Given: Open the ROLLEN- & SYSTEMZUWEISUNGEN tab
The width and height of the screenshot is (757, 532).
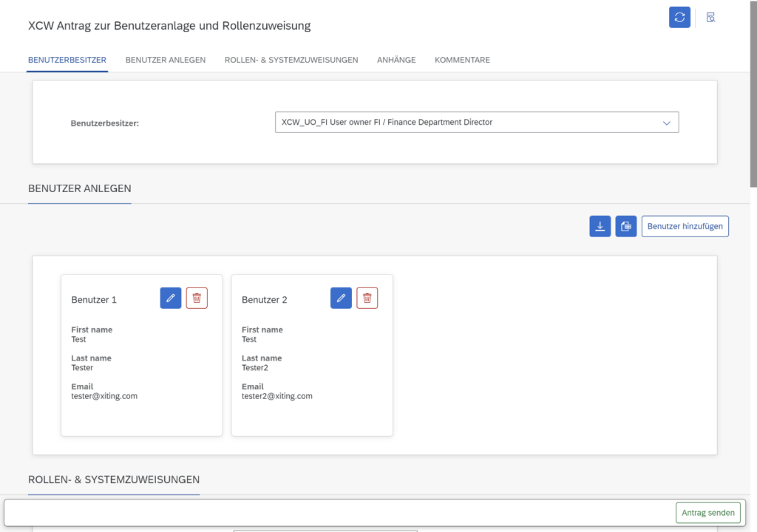Looking at the screenshot, I should [x=291, y=60].
